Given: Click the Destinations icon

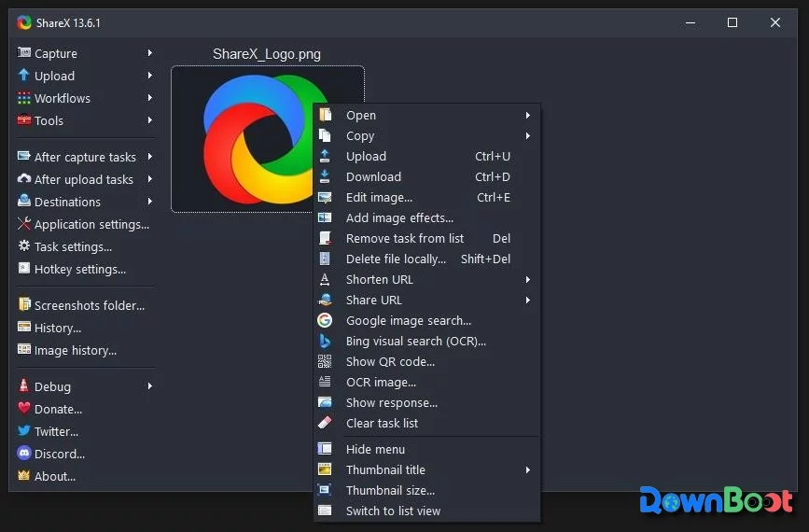Looking at the screenshot, I should (23, 202).
